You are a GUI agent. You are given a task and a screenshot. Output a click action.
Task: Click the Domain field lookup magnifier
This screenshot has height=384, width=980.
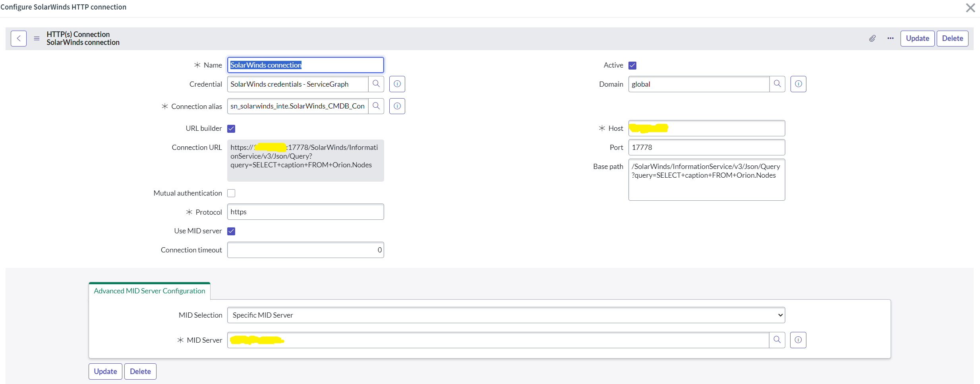777,84
